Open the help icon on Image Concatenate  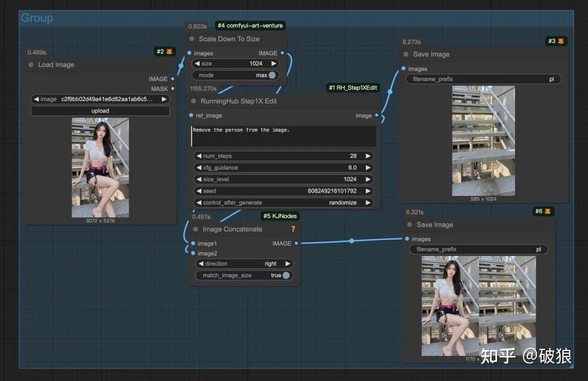tap(292, 229)
